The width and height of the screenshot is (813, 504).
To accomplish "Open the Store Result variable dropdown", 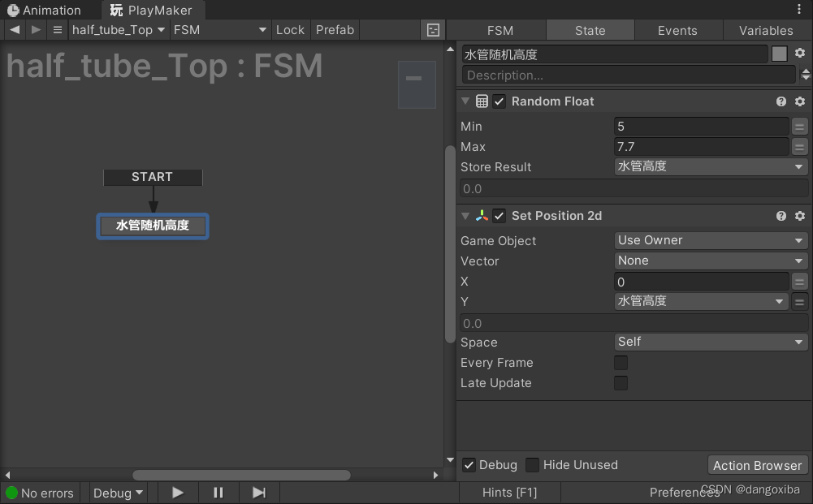I will click(x=711, y=167).
